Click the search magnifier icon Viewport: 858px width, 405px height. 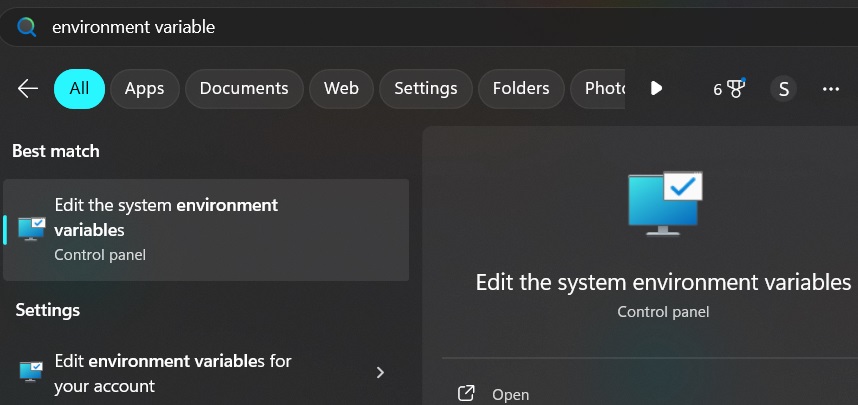pos(27,27)
